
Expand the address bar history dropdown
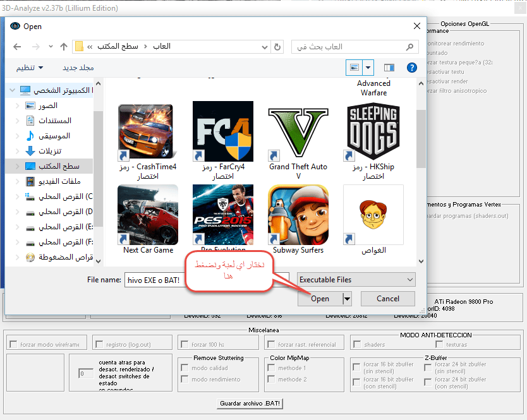[x=265, y=47]
